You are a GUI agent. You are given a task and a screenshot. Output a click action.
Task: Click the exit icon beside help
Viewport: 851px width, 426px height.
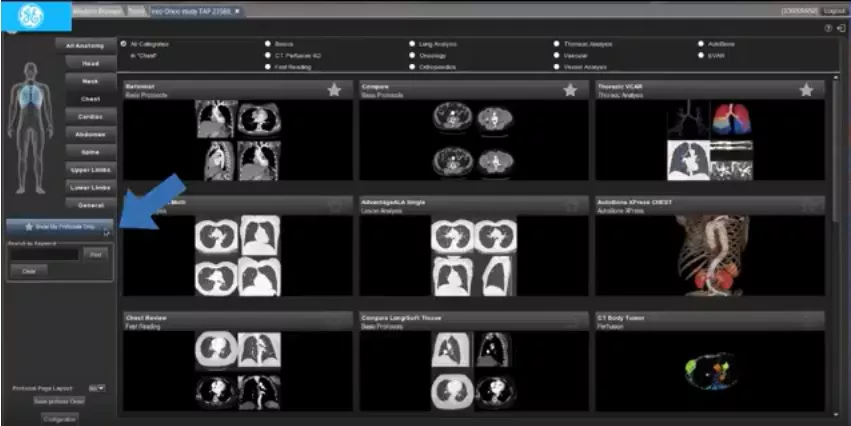[841, 29]
